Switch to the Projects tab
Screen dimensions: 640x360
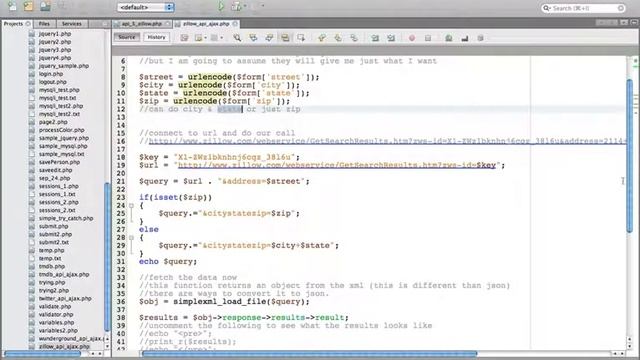pos(16,24)
